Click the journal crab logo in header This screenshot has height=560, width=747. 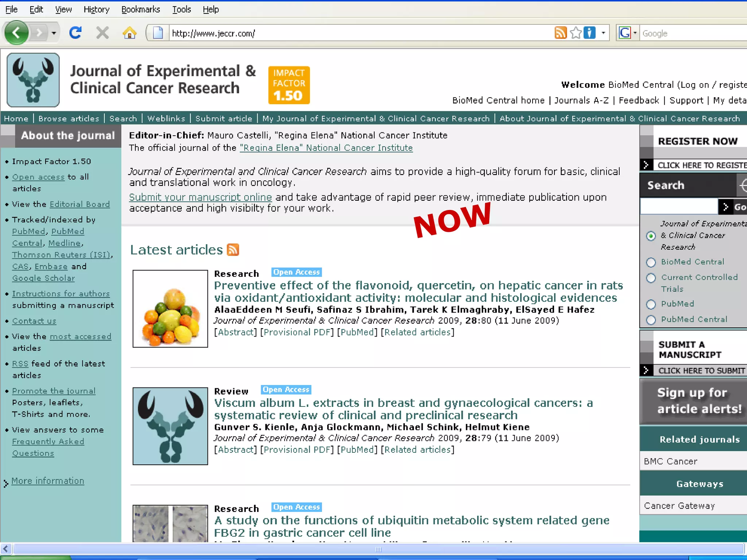point(33,80)
